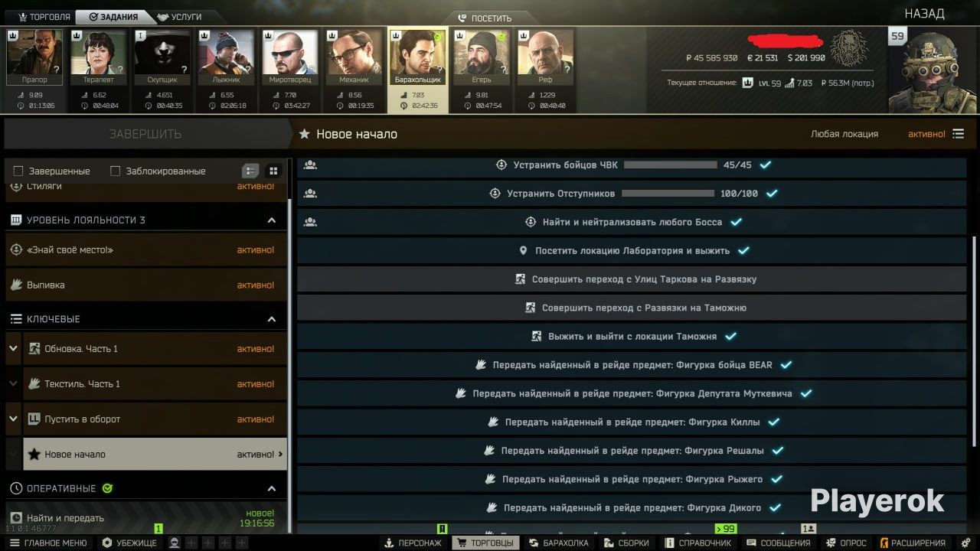Open the Егерь trader card
Screen dimensions: 980x551
(x=482, y=57)
